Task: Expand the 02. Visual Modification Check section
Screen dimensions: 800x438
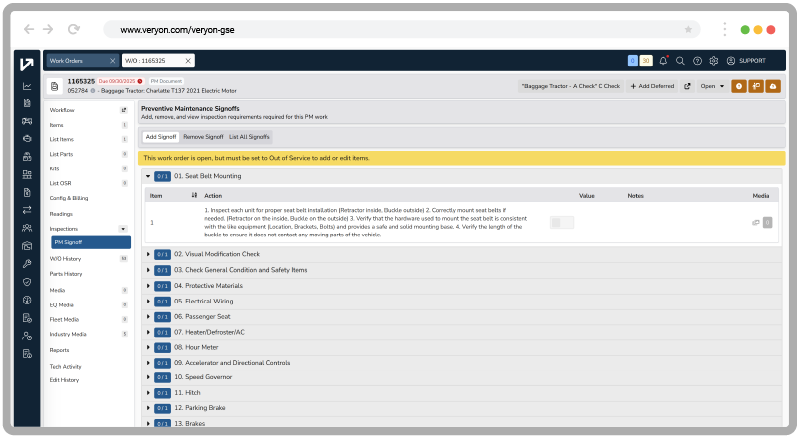Action: point(149,254)
